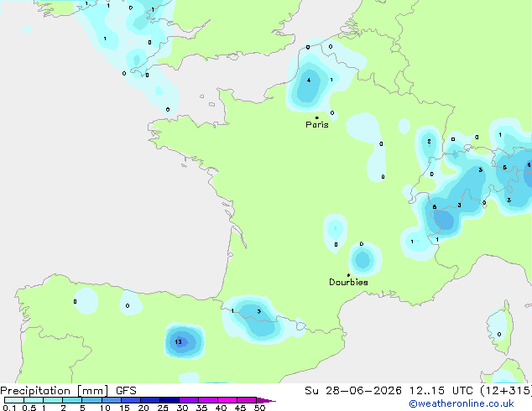Click the '50' legend scale label
This screenshot has width=532, height=411.
(259, 408)
